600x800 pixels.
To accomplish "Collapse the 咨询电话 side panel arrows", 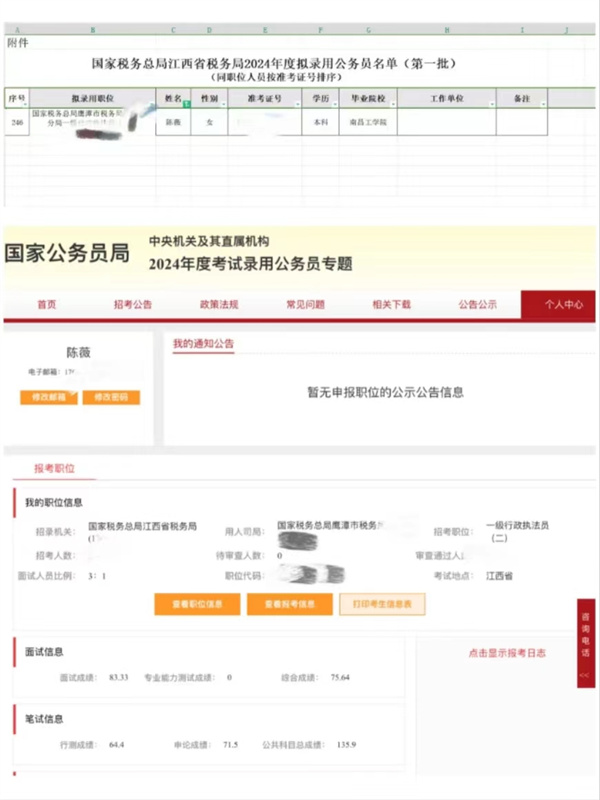I will coord(585,676).
